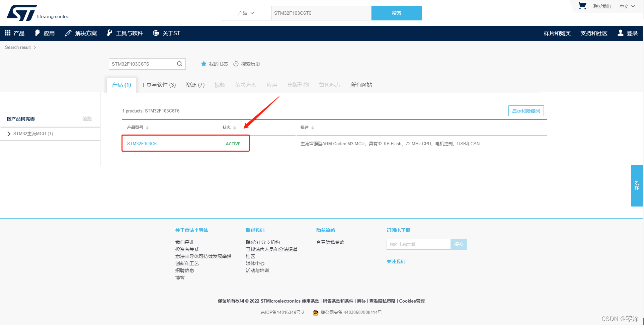Click the lightbulb icon beside 应用
644x325 pixels.
pos(37,33)
